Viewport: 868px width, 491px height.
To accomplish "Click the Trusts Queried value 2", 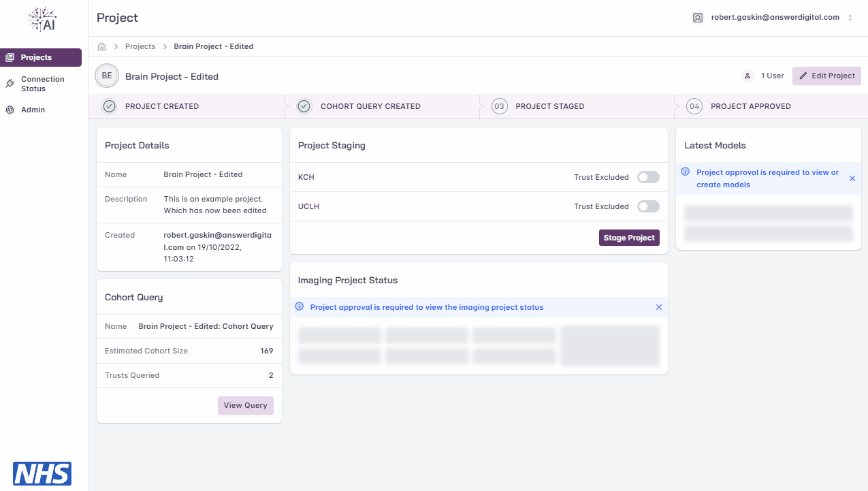I will click(271, 375).
